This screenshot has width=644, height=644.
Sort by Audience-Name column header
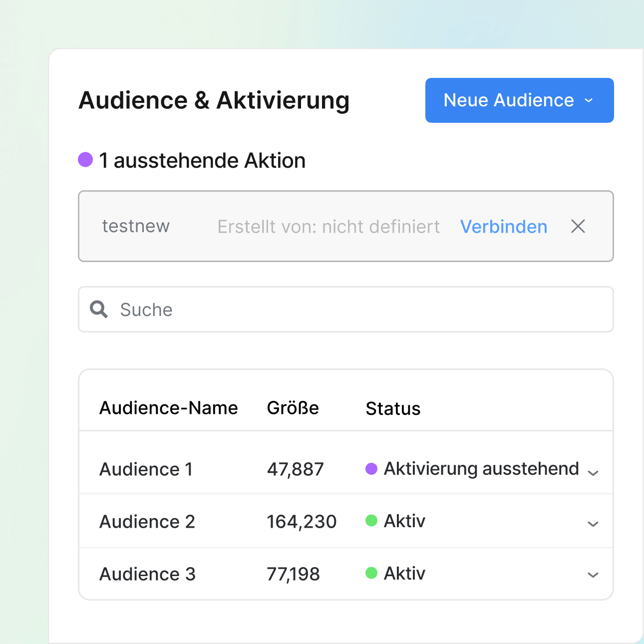pyautogui.click(x=169, y=408)
